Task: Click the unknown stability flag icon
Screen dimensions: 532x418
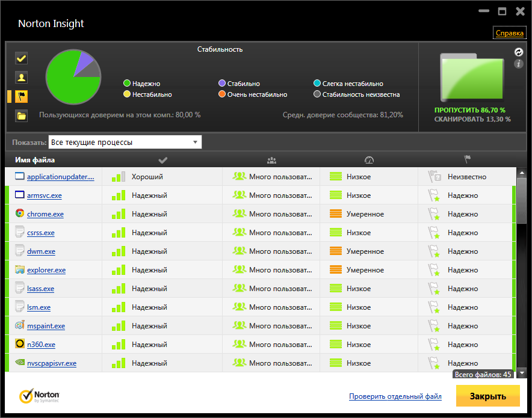Action: (435, 177)
